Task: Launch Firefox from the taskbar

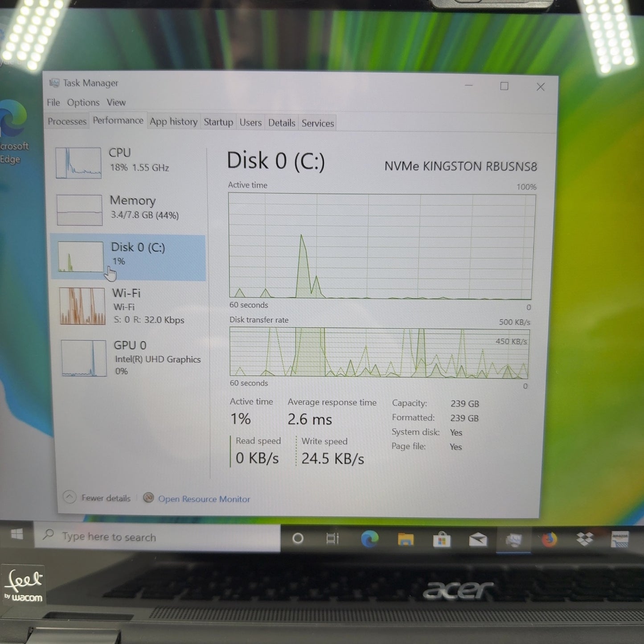Action: 549,540
